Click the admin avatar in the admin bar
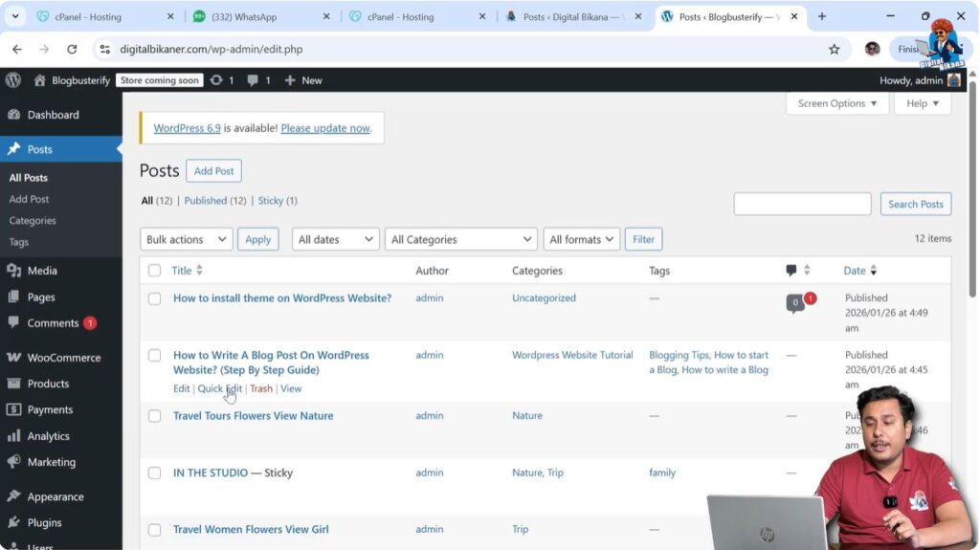 tap(954, 80)
